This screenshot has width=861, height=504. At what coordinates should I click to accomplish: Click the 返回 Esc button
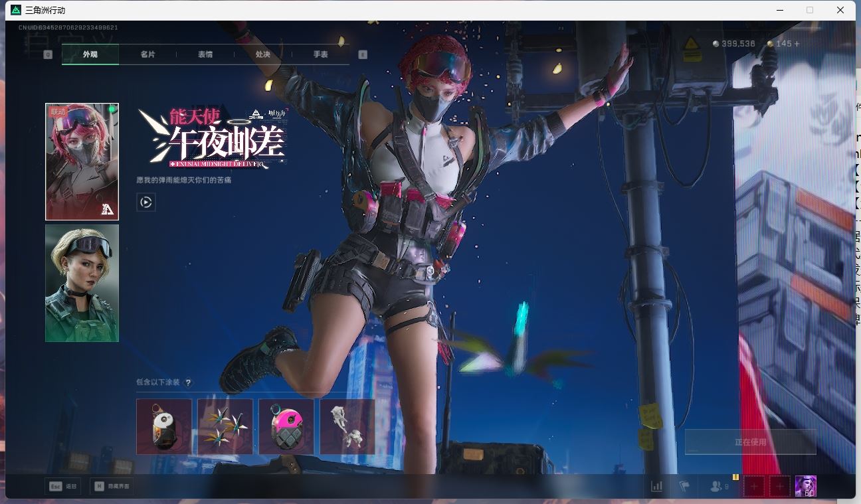pyautogui.click(x=63, y=486)
